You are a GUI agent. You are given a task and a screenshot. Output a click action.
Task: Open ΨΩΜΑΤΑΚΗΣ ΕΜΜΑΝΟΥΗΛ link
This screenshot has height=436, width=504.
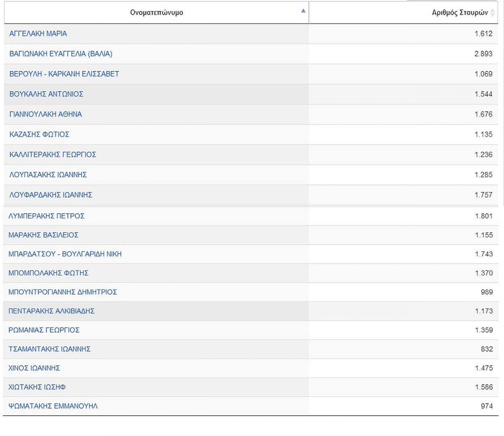(x=53, y=406)
